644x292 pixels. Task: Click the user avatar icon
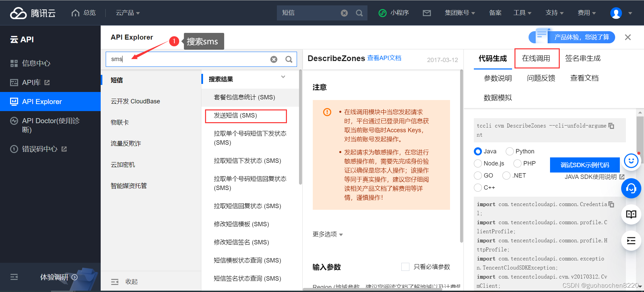point(616,13)
